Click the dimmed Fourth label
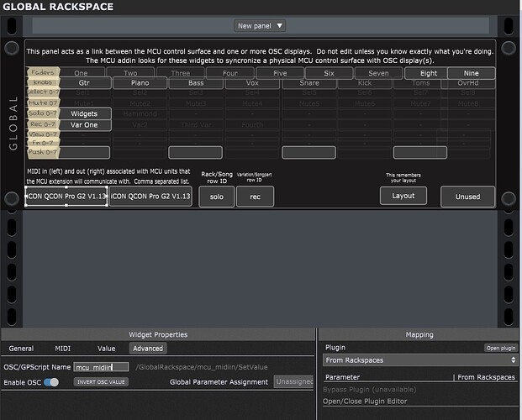Viewport: 522px width, 420px height. [252, 125]
